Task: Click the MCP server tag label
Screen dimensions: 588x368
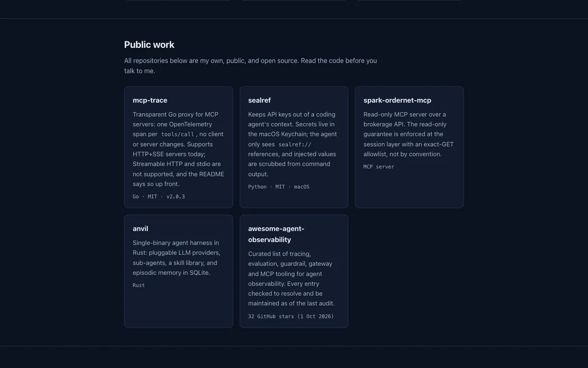Action: pos(379,167)
